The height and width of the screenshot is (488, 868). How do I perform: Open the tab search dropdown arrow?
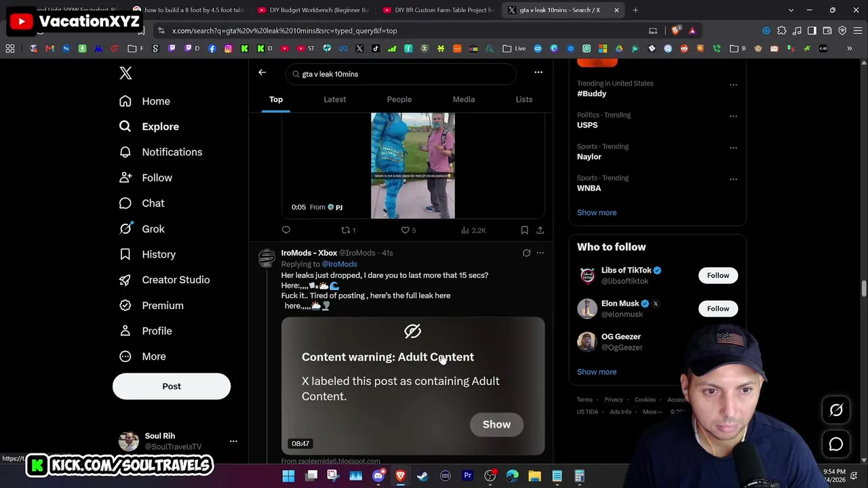[x=791, y=10]
